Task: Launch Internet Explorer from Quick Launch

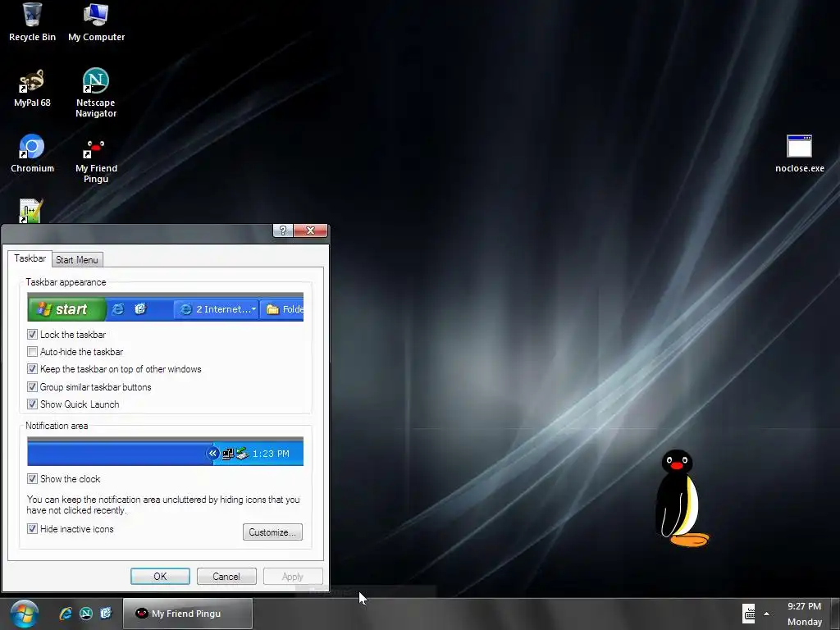Action: [x=66, y=614]
